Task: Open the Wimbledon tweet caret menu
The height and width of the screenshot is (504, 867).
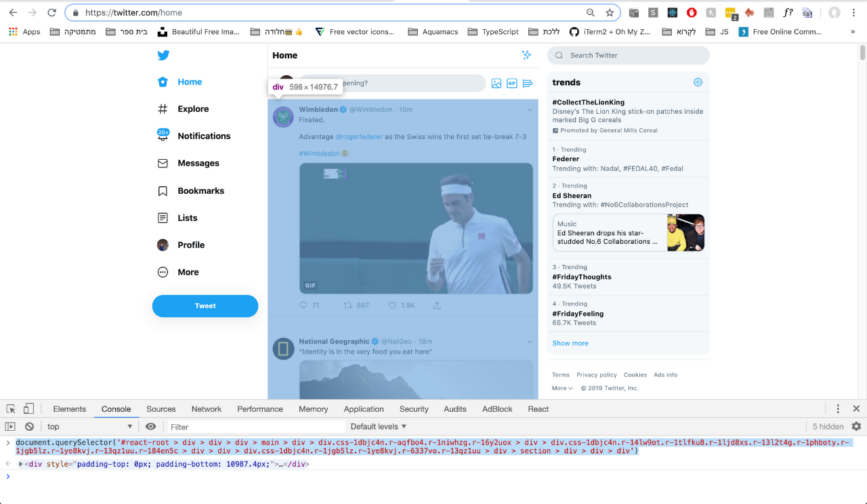Action: tap(530, 110)
